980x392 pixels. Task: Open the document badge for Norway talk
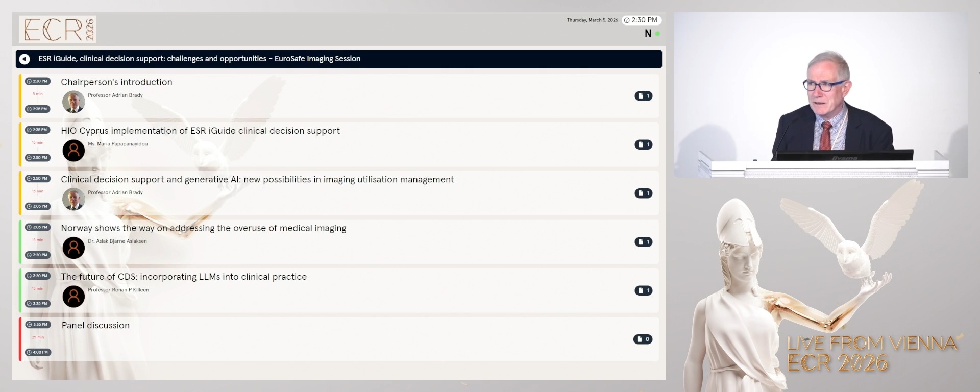[643, 242]
